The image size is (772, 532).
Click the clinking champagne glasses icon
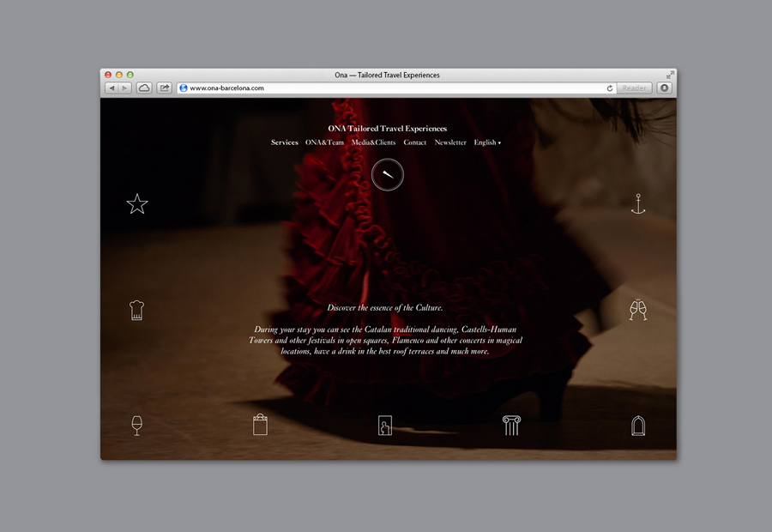tap(638, 310)
